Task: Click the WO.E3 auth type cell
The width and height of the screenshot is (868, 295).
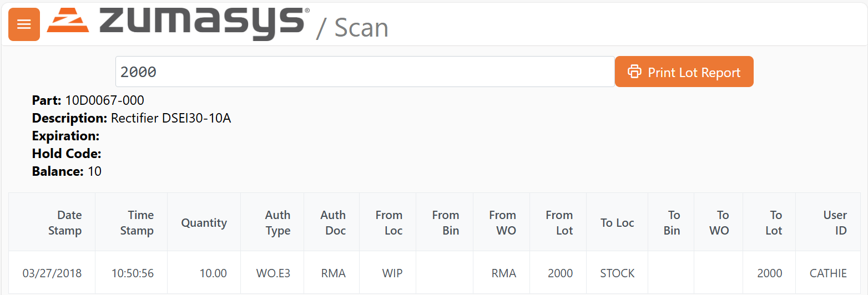Action: pos(273,273)
